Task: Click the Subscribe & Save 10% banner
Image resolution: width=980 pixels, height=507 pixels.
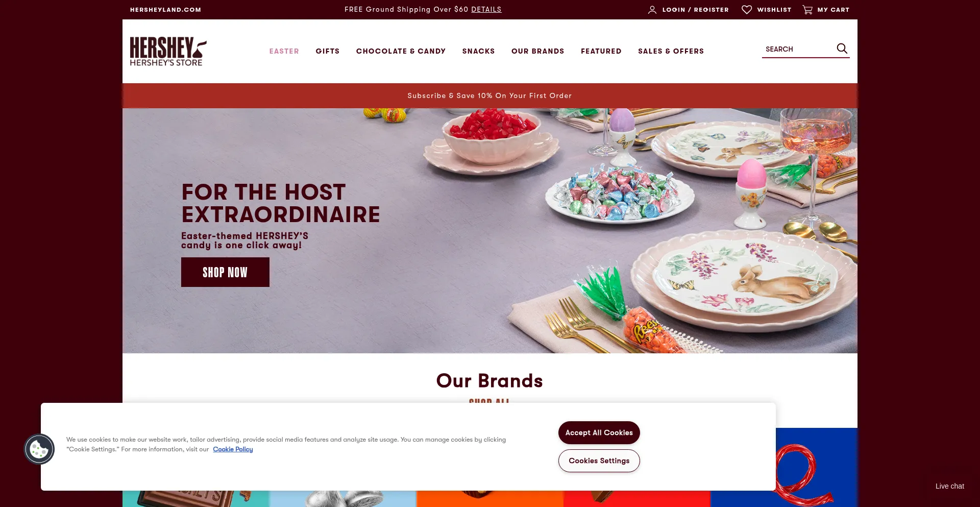Action: pyautogui.click(x=490, y=95)
